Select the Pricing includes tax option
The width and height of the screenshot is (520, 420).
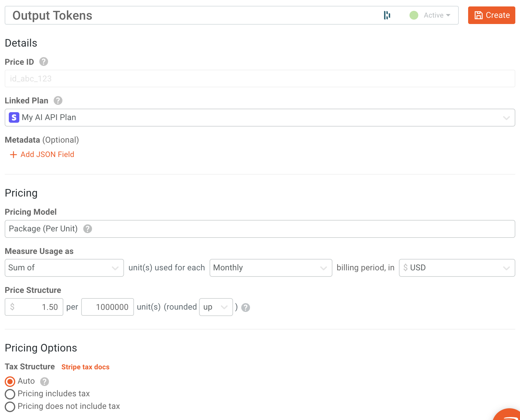(x=10, y=394)
